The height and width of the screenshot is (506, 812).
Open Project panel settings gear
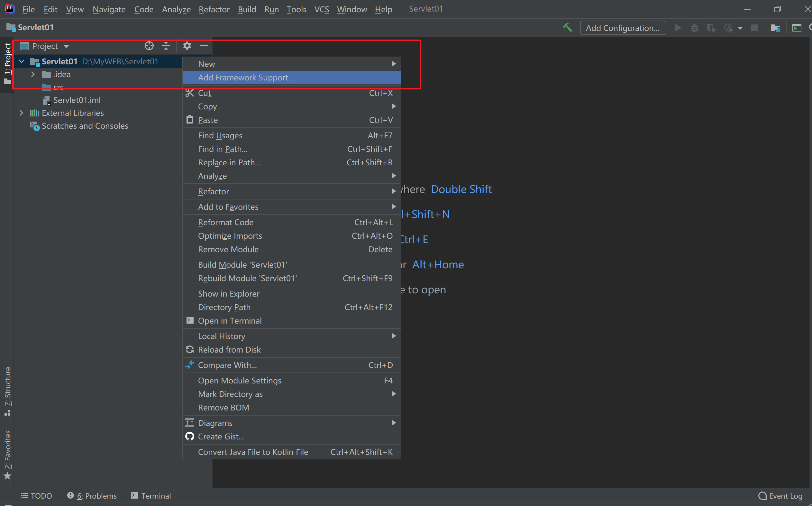tap(187, 46)
